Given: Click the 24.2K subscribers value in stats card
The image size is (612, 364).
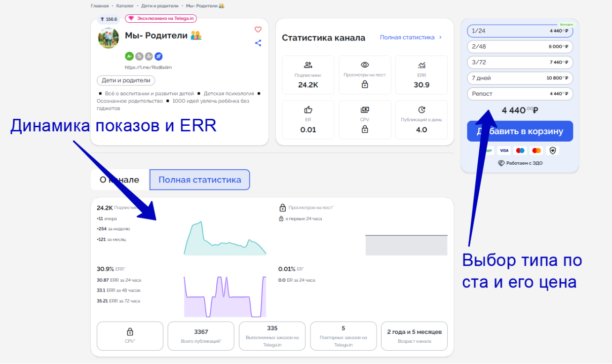Looking at the screenshot, I should pos(308,85).
